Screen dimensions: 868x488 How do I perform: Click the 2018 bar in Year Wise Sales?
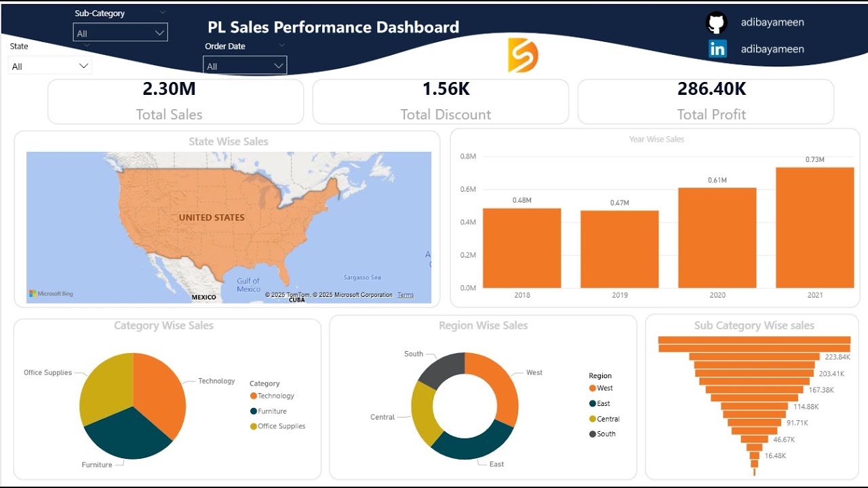pyautogui.click(x=522, y=248)
